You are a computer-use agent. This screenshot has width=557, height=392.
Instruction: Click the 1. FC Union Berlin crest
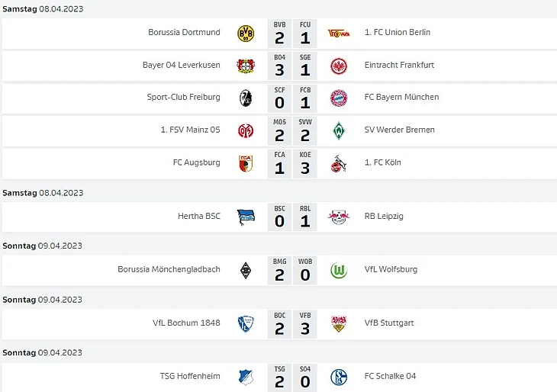(x=338, y=33)
